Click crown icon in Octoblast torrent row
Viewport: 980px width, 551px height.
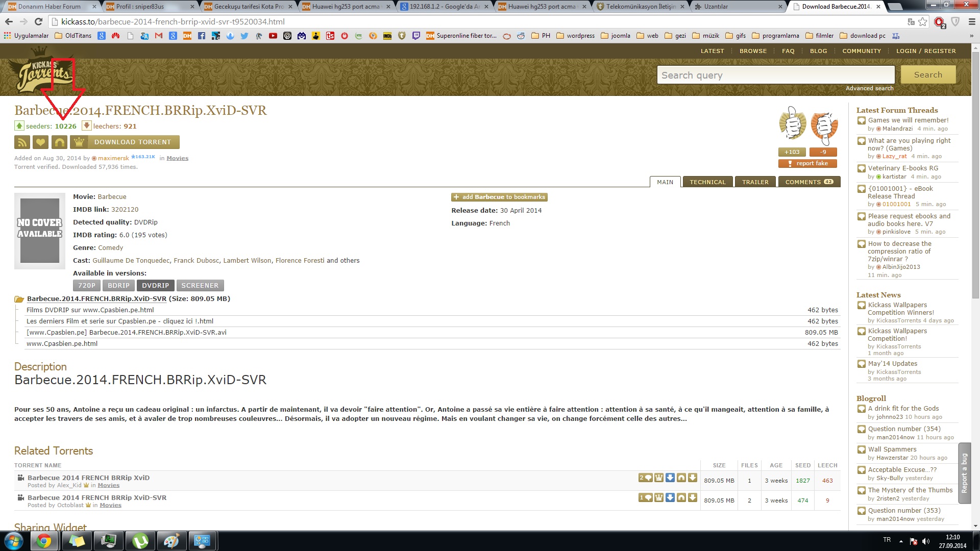click(659, 498)
